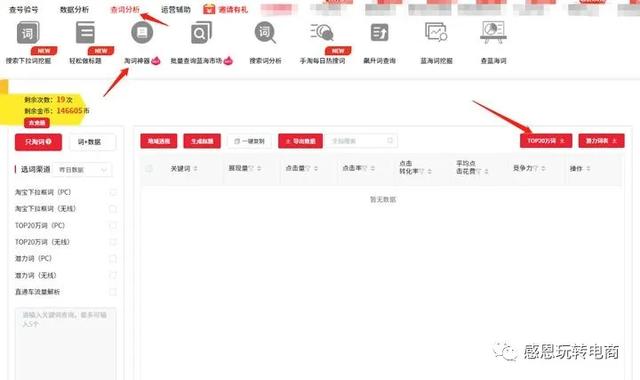Click the filter icon beside 点击量
The width and height of the screenshot is (640, 380).
coord(308,168)
